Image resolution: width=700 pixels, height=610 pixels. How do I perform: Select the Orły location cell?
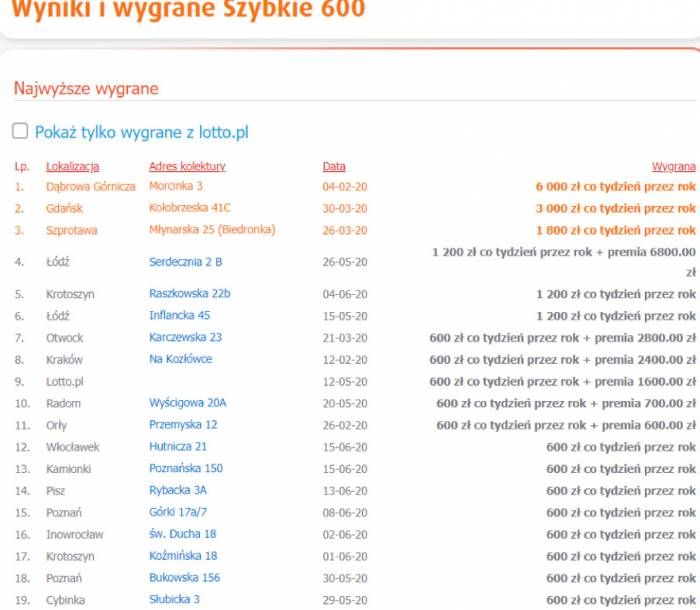tap(56, 426)
